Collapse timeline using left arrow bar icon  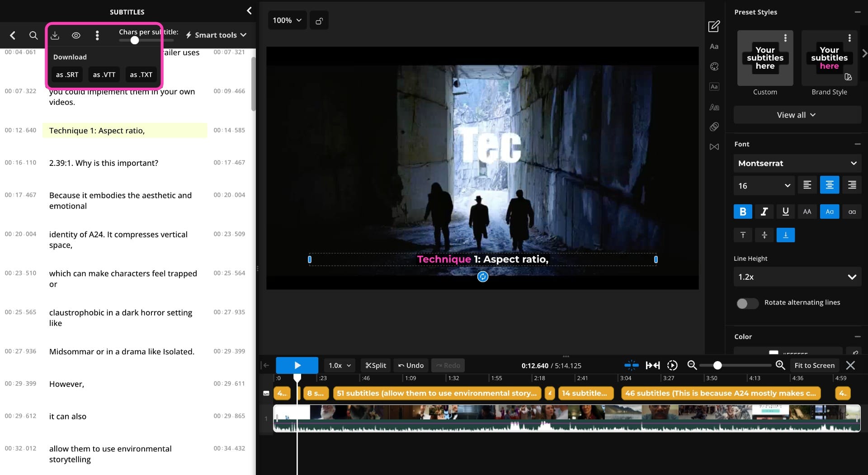pyautogui.click(x=266, y=365)
